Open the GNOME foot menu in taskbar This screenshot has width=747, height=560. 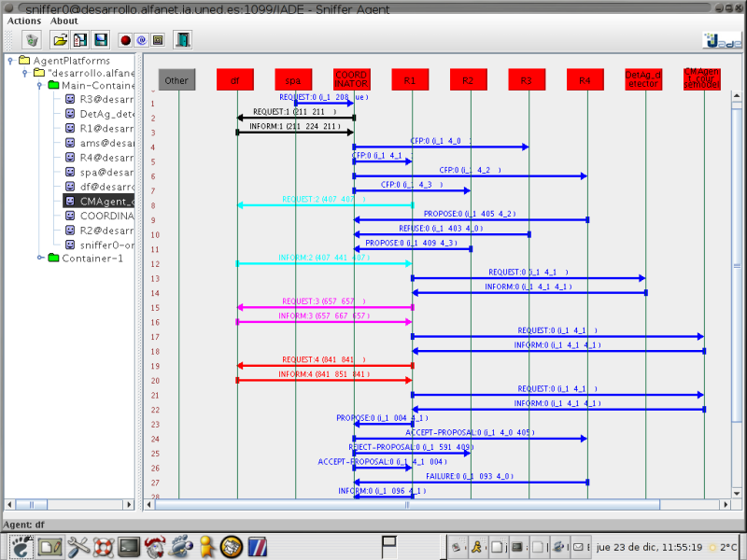pos(20,546)
